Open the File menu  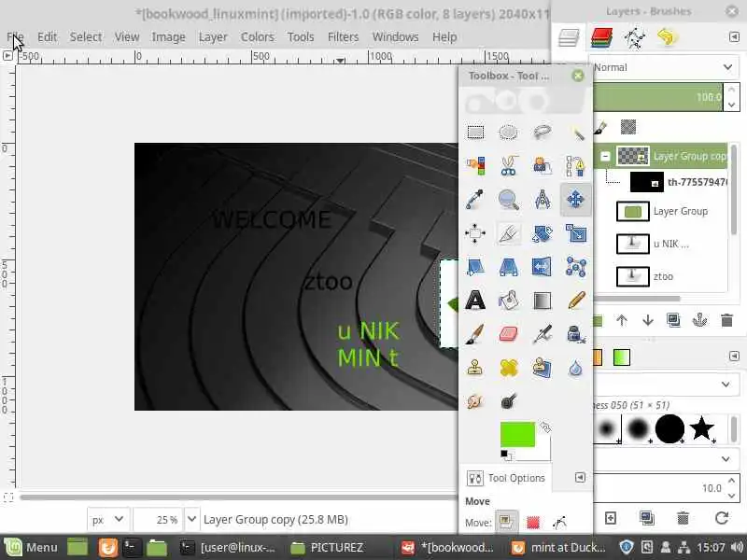point(15,36)
